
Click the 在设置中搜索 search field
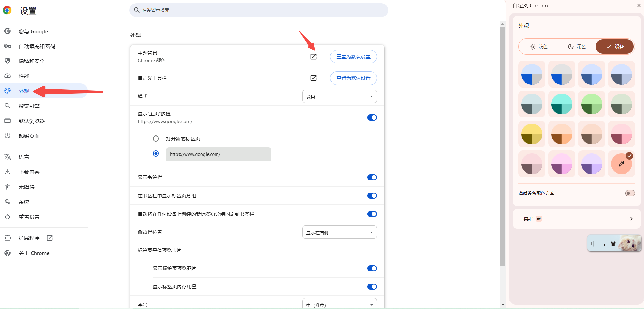(x=259, y=10)
